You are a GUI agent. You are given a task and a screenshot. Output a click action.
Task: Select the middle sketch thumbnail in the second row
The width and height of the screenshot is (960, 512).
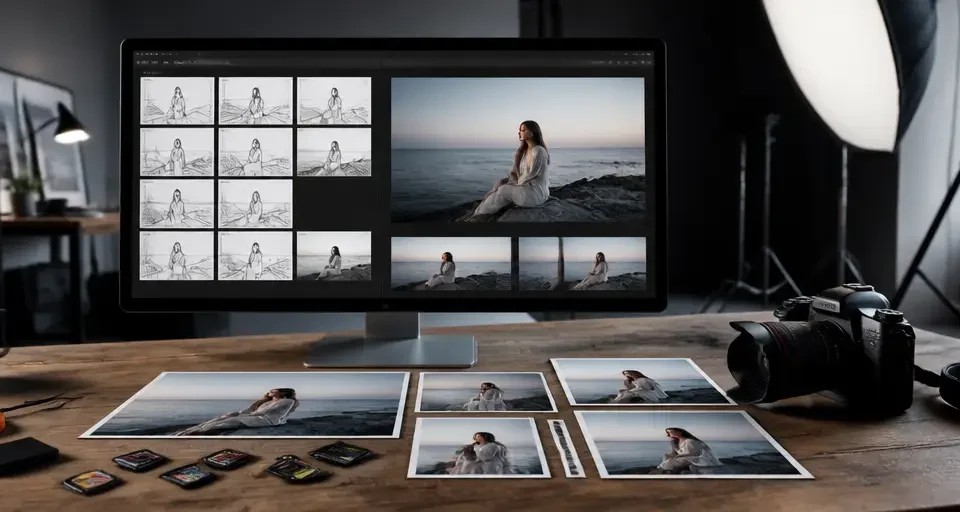coord(255,152)
